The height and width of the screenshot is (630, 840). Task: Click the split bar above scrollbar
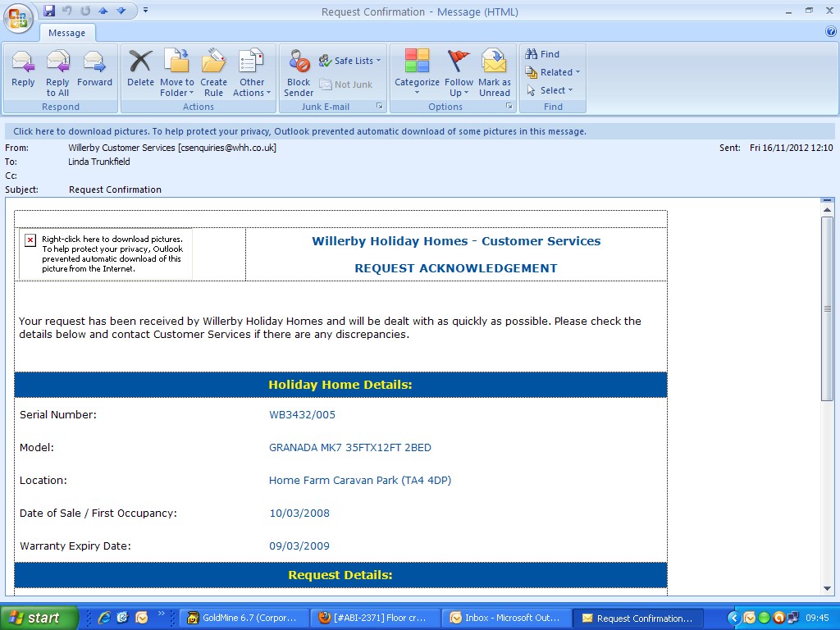coord(827,200)
